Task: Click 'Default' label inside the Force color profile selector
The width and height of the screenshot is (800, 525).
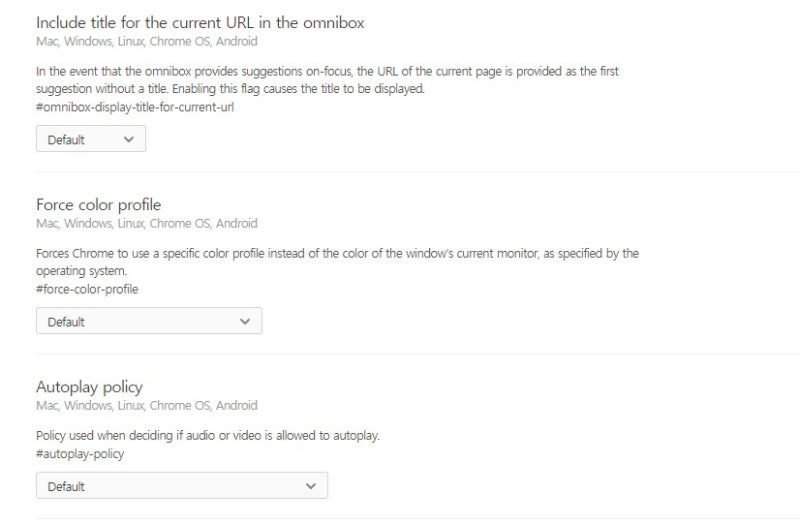Action: (66, 322)
